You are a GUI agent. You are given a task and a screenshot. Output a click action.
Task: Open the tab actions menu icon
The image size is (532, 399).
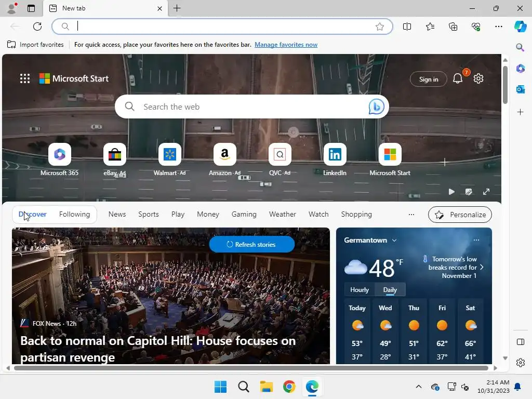(31, 8)
